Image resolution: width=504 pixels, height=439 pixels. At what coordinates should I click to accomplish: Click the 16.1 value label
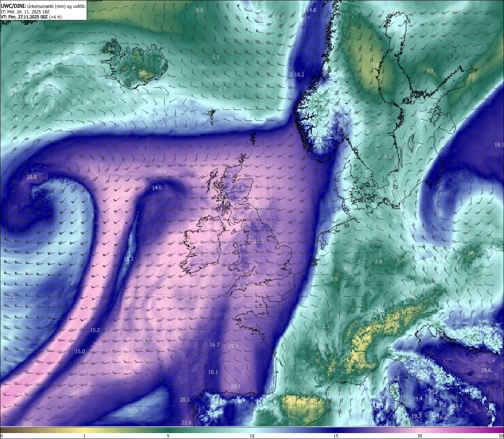pos(213,372)
